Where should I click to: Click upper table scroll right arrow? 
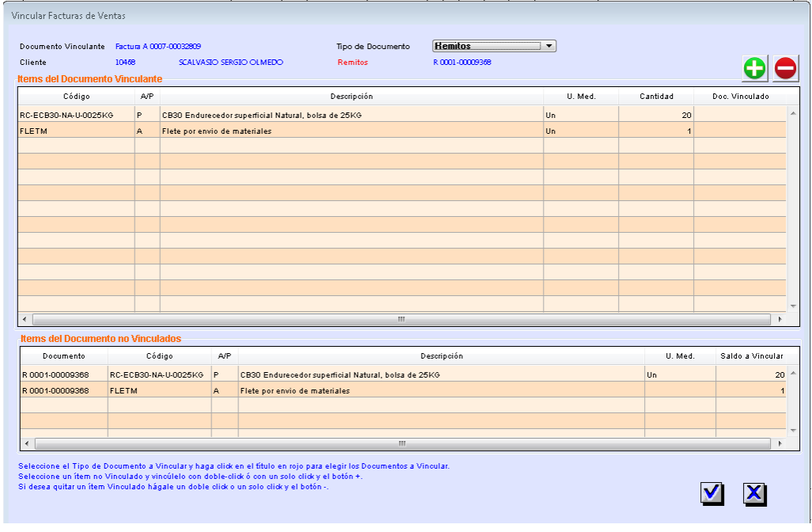coord(780,319)
